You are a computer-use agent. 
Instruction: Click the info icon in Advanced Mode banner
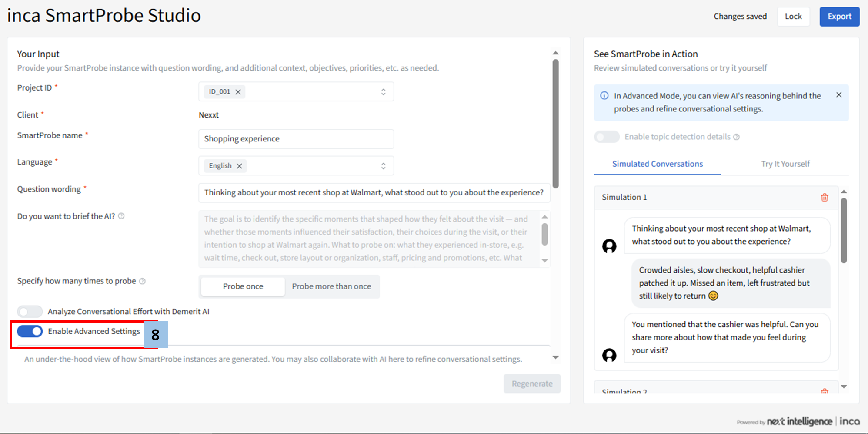604,95
